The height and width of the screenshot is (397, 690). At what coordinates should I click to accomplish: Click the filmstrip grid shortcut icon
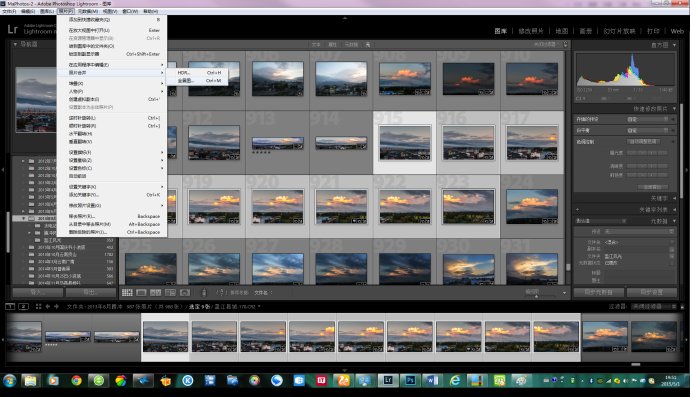point(38,306)
